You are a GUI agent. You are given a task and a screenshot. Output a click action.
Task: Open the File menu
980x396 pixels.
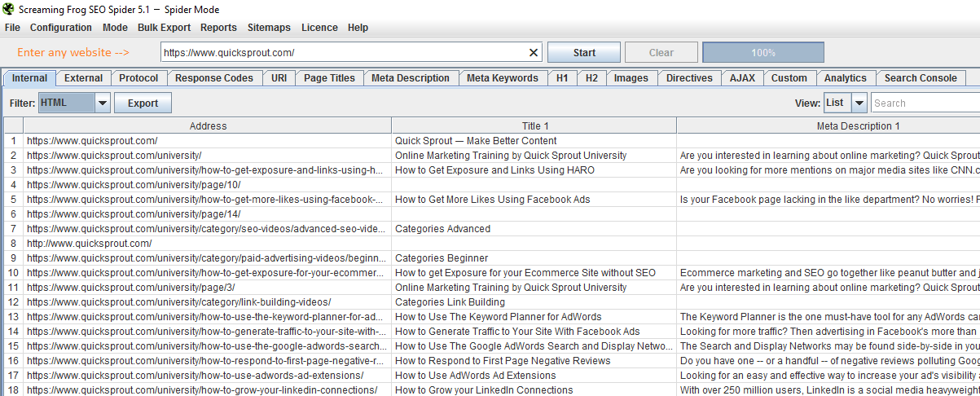click(x=12, y=28)
